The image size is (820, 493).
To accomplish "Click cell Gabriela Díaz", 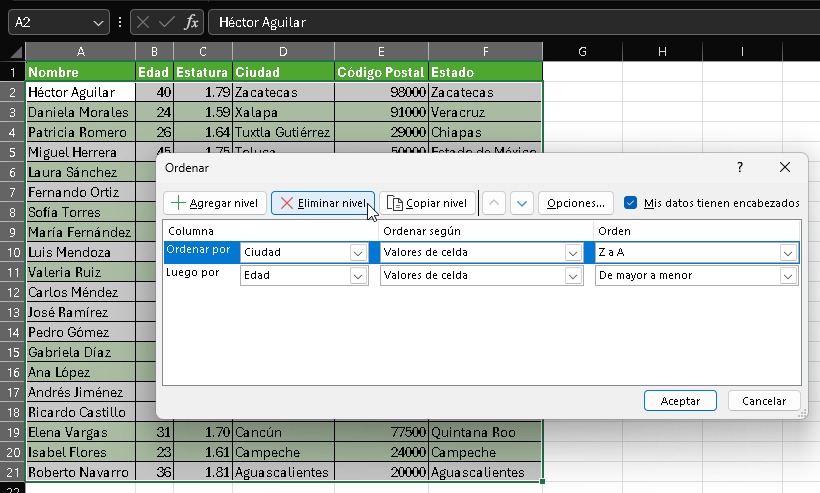I will tap(81, 352).
